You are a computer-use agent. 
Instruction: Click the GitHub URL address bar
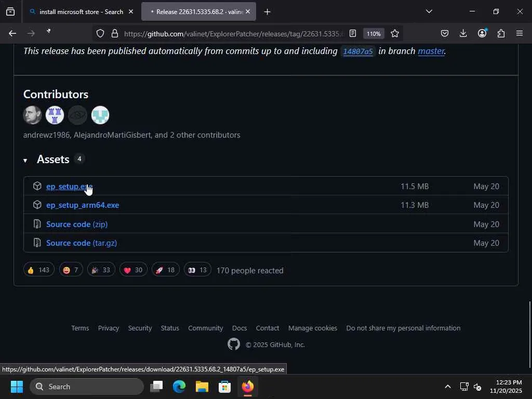pos(233,34)
